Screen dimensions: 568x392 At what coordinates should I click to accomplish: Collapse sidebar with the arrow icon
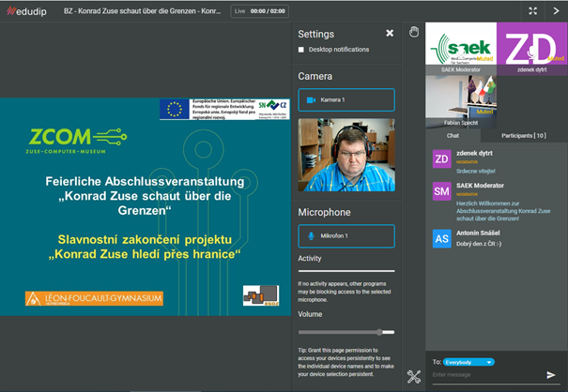tap(556, 11)
